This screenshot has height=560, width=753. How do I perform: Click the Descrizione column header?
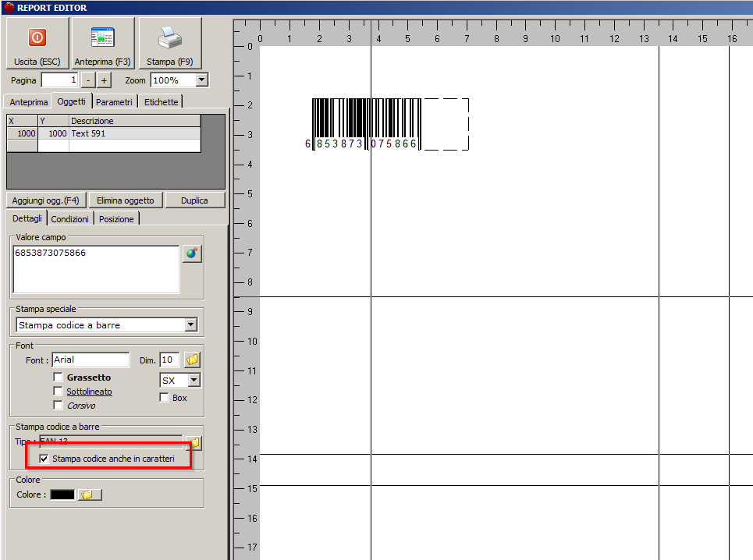pos(136,121)
